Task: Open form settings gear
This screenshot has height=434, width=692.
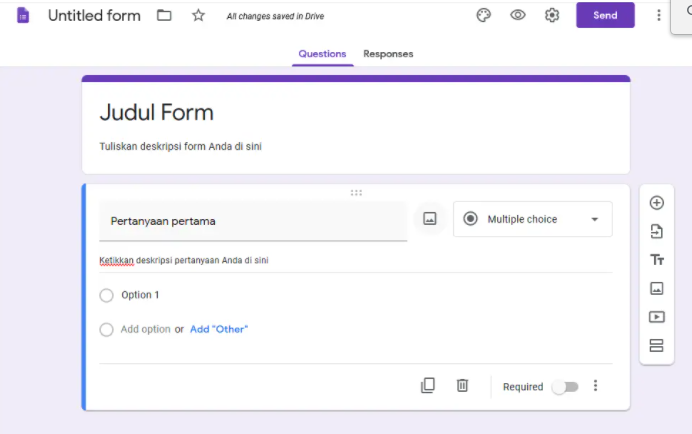Action: [552, 15]
